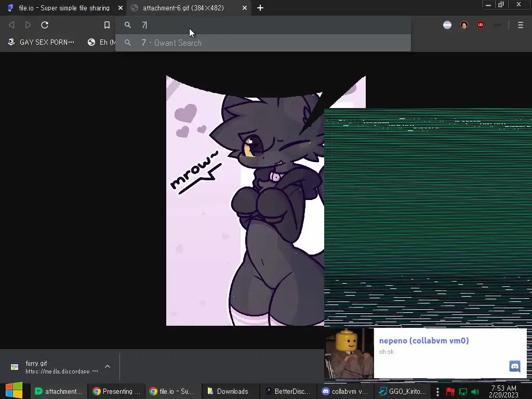
Task: Close the file.io browser tab
Action: click(x=120, y=8)
